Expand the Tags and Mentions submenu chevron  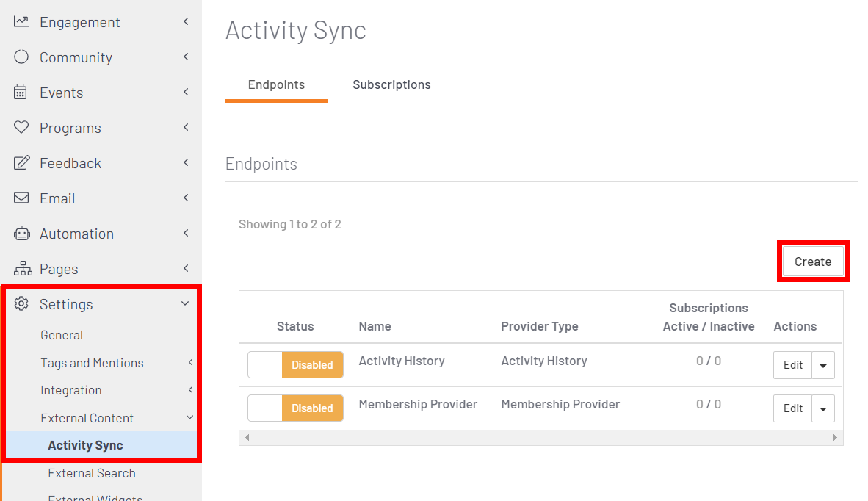pyautogui.click(x=190, y=363)
